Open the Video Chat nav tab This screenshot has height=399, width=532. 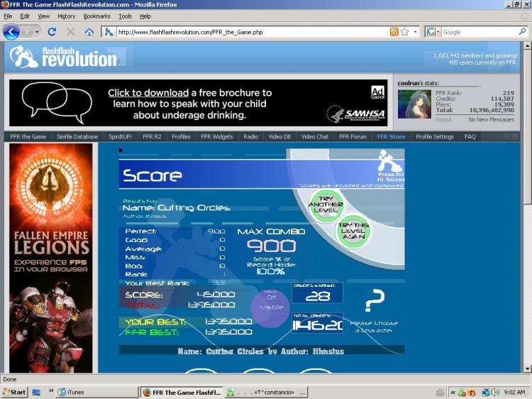[314, 136]
